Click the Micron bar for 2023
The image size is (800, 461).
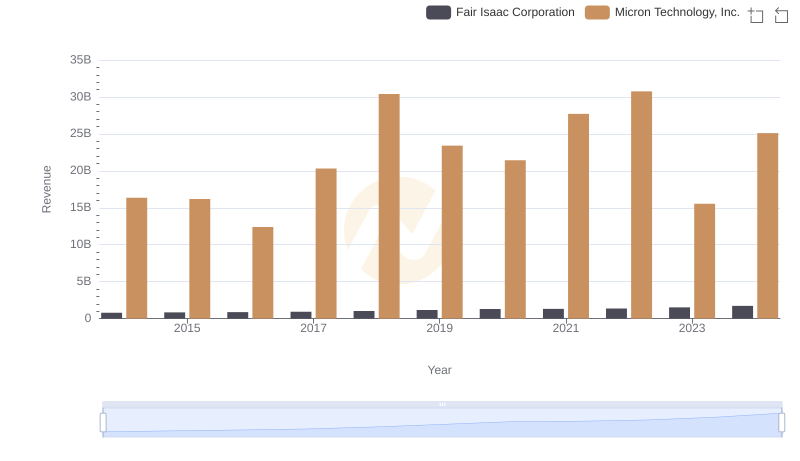[704, 261]
